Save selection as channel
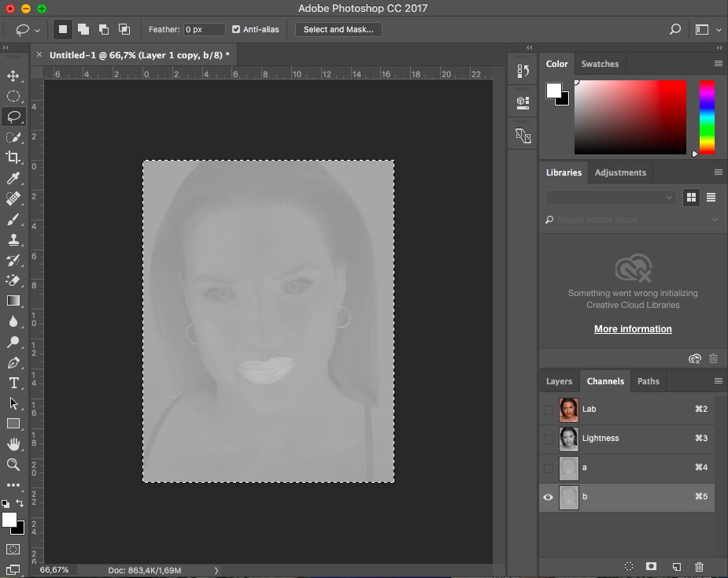The width and height of the screenshot is (728, 578). click(x=652, y=566)
